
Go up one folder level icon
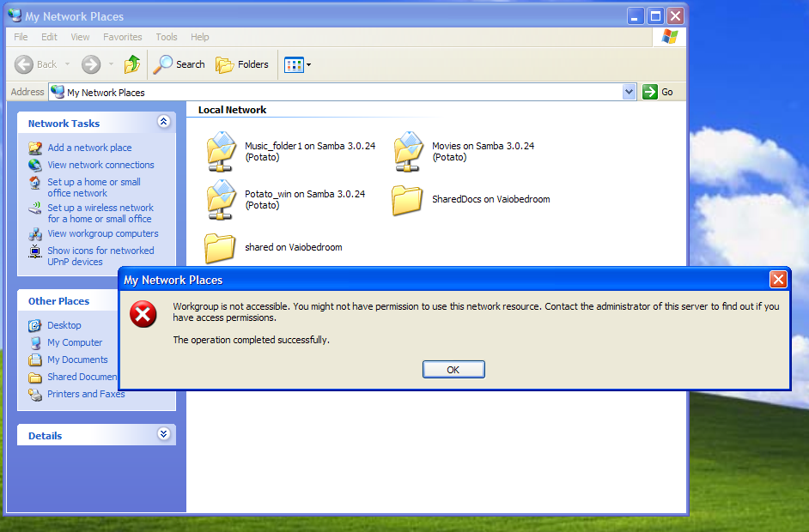pos(132,64)
